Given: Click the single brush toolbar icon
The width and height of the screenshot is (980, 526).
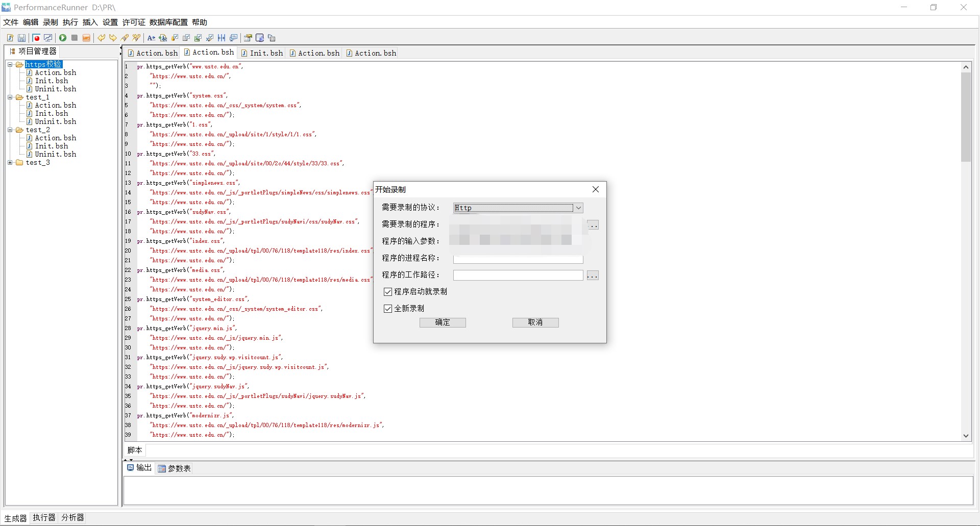Looking at the screenshot, I should [x=125, y=38].
